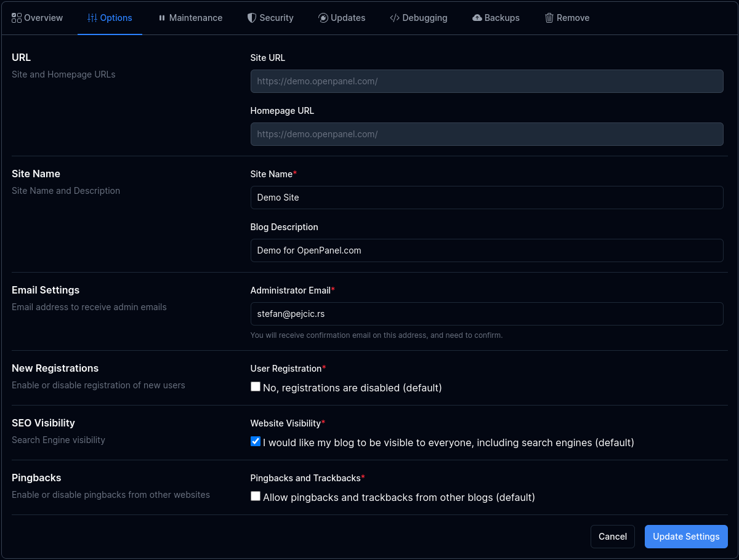This screenshot has width=739, height=560.
Task: Toggle the User Registration checkbox
Action: point(256,387)
